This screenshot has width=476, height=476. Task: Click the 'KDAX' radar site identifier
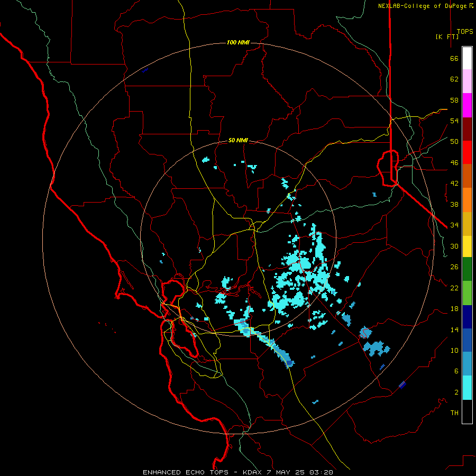(x=253, y=472)
